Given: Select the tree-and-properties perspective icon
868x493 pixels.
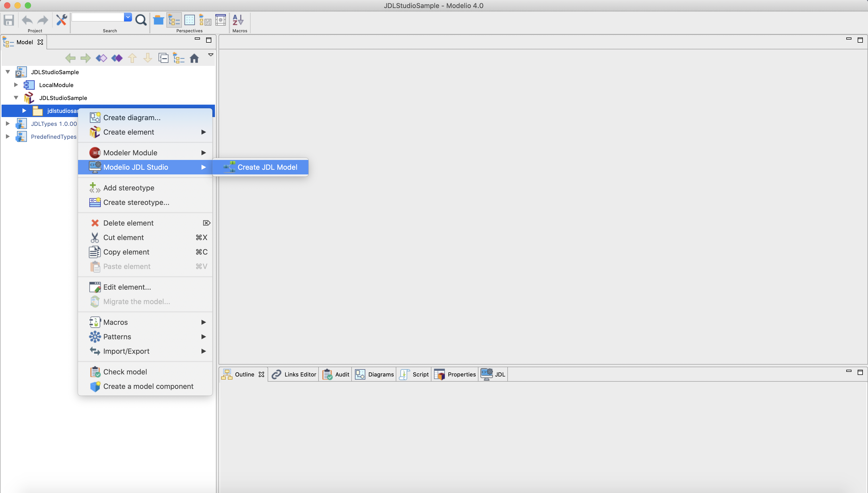Looking at the screenshot, I should click(x=205, y=20).
